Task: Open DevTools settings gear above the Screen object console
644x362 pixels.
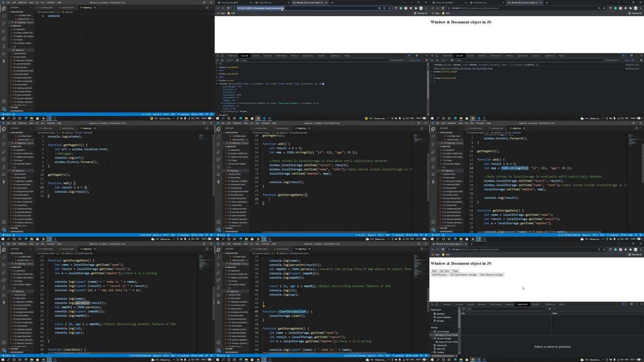Action: [417, 56]
